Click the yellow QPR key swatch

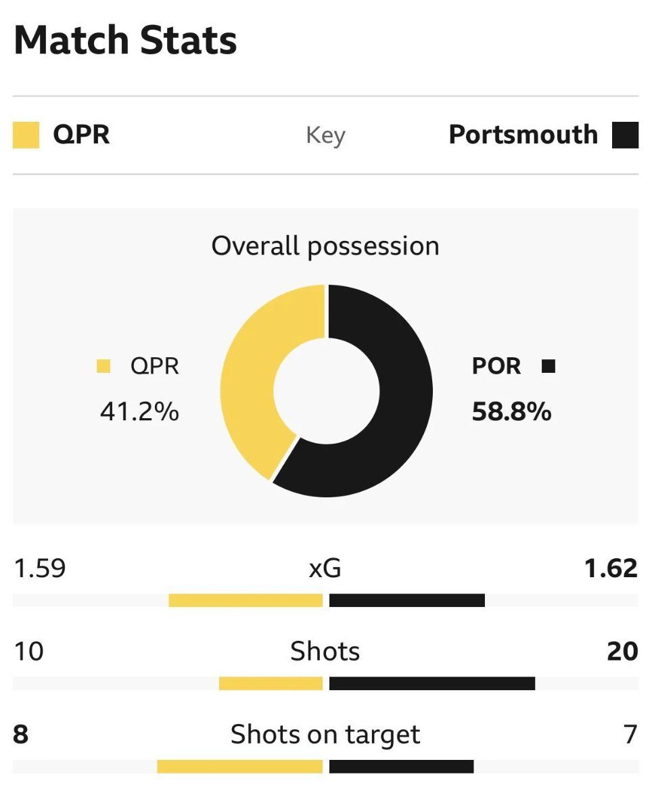pyautogui.click(x=26, y=135)
